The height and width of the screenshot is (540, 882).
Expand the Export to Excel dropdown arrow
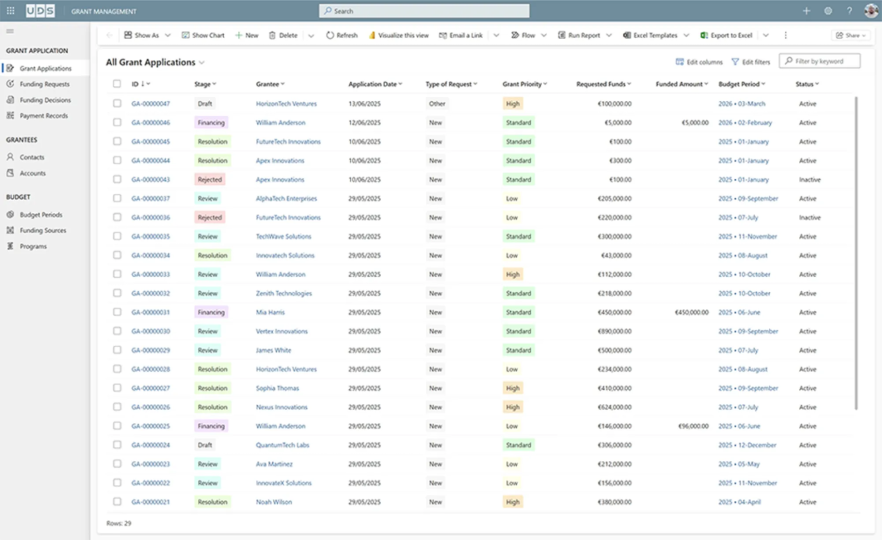766,35
